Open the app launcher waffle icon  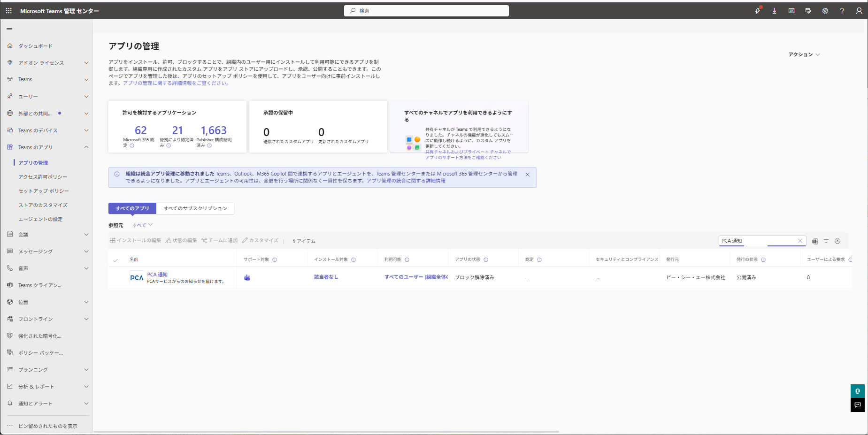click(x=9, y=11)
